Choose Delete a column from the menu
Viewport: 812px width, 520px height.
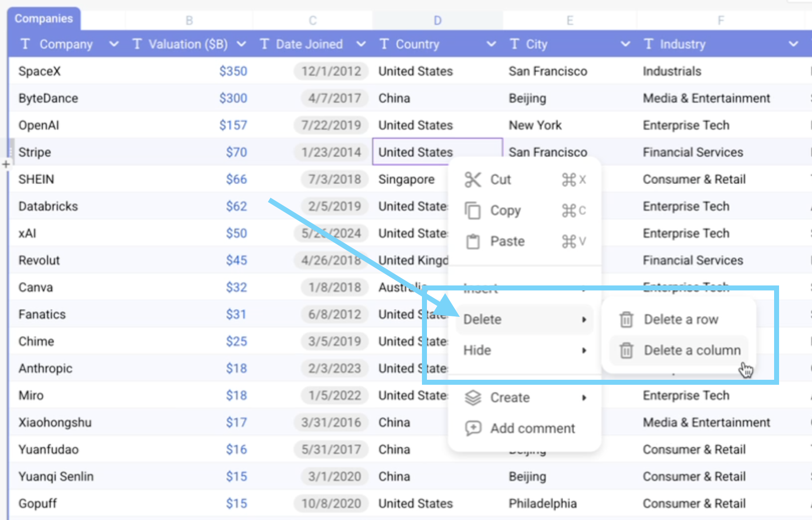click(691, 350)
